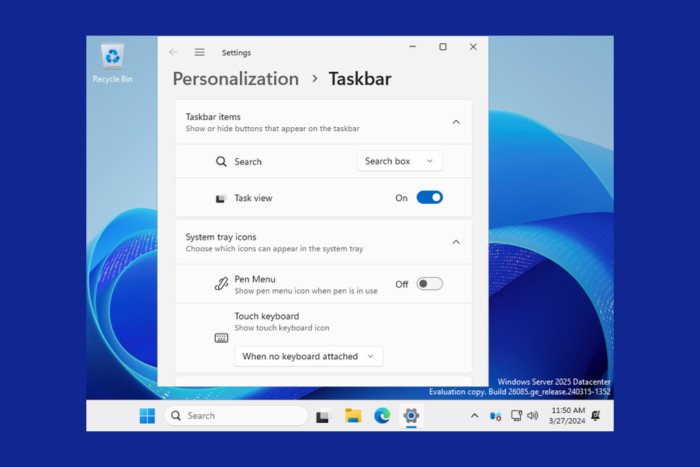Go back with the Settings back arrow
The height and width of the screenshot is (467, 700).
173,52
